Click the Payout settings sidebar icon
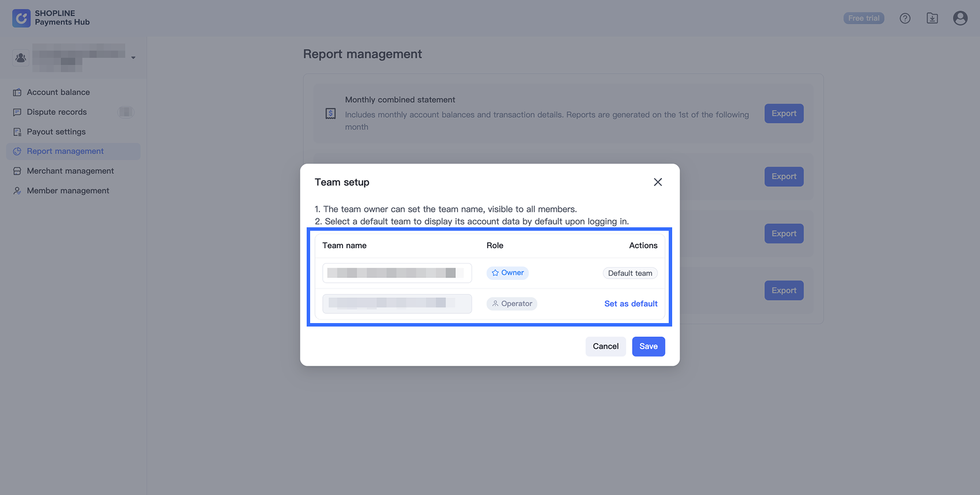The height and width of the screenshot is (495, 980). click(x=17, y=132)
